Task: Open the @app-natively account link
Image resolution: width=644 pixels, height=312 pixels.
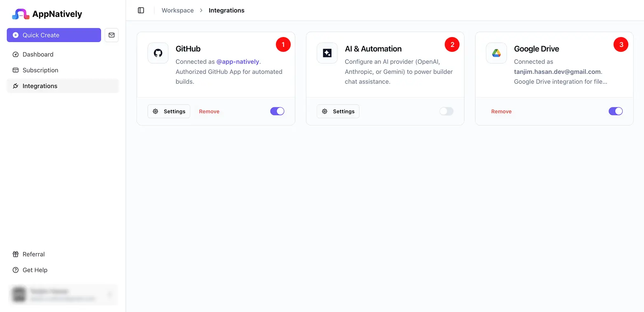Action: click(238, 62)
